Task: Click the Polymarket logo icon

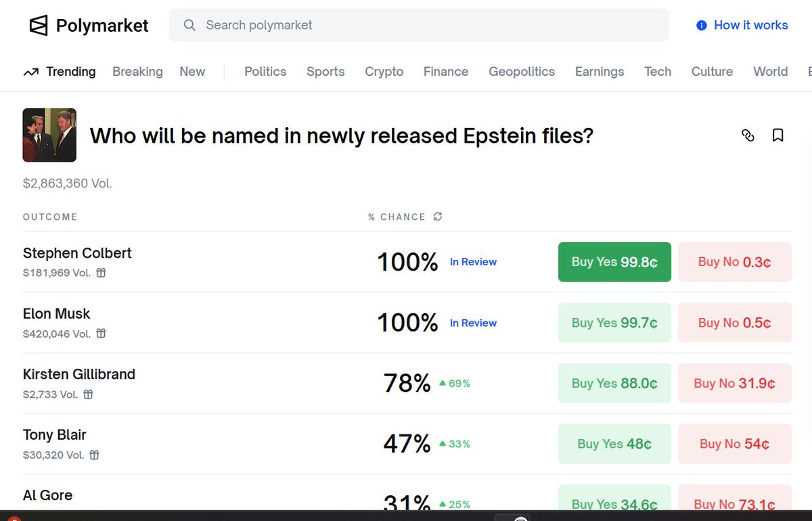Action: (x=39, y=26)
